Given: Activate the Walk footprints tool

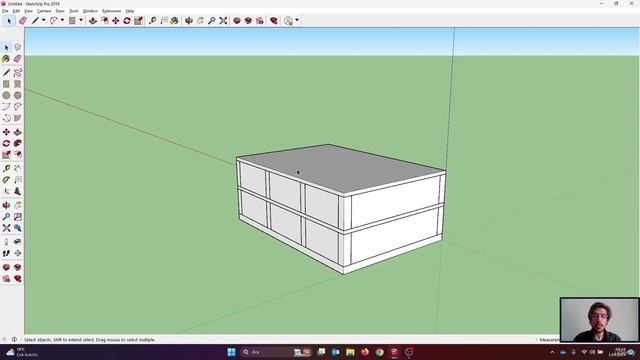Looking at the screenshot, I should (6, 253).
